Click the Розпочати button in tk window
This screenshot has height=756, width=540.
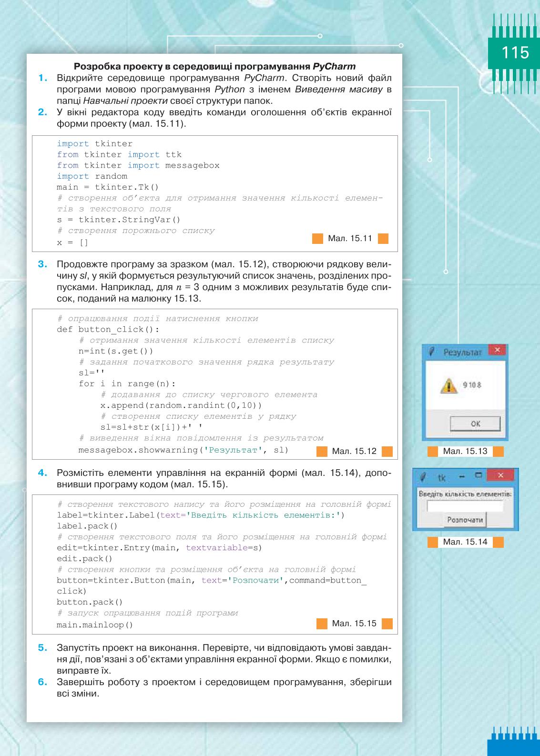[465, 520]
